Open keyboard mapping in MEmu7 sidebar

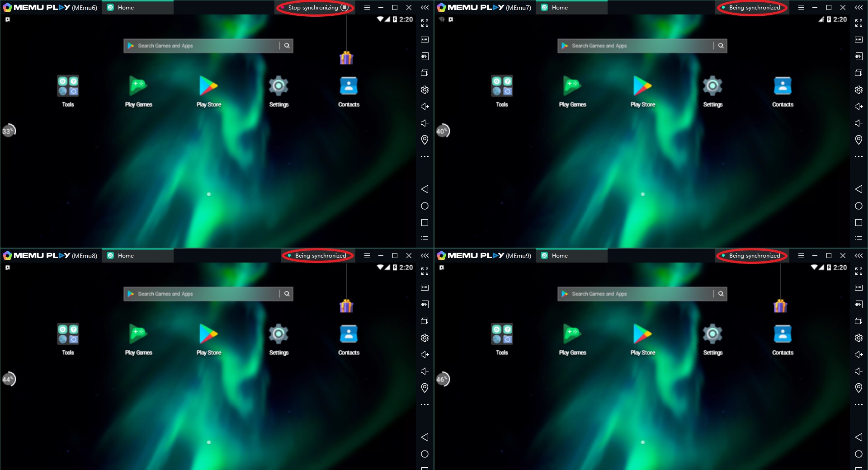(x=859, y=40)
